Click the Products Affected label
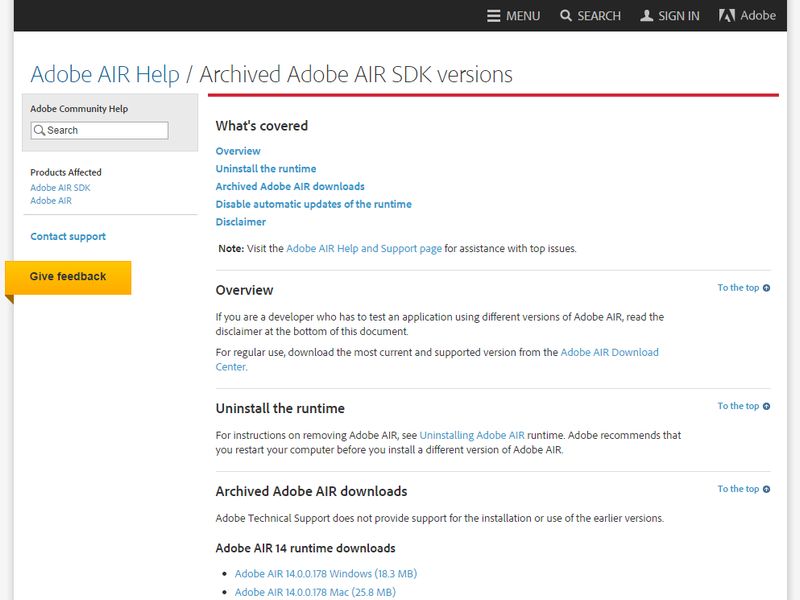Image resolution: width=800 pixels, height=600 pixels. coord(66,172)
